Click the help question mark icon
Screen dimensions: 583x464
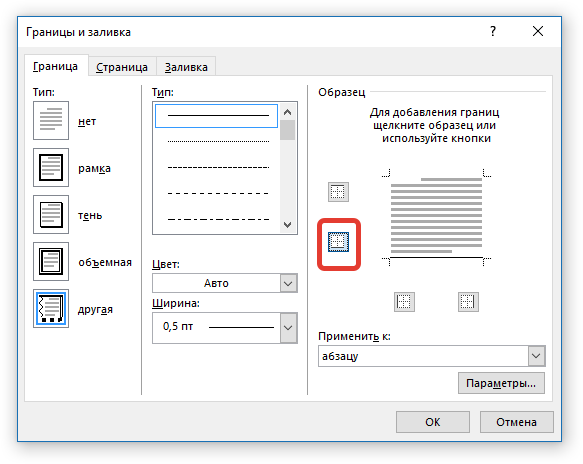point(493,31)
